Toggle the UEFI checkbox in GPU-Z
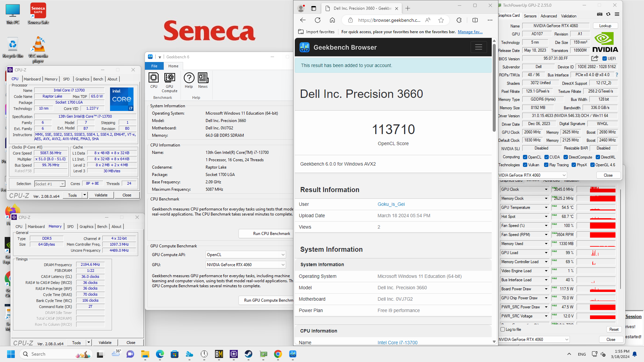Image resolution: width=644 pixels, height=362 pixels. [604, 59]
